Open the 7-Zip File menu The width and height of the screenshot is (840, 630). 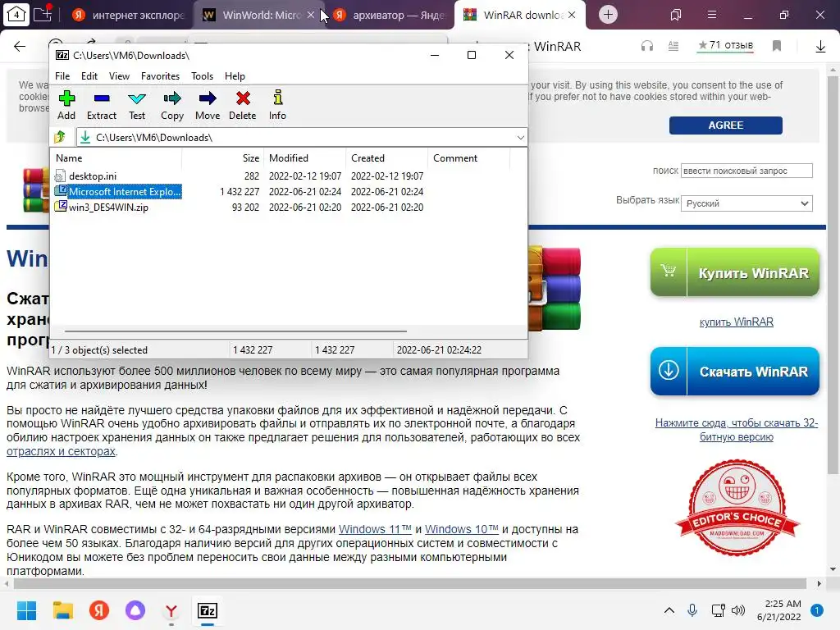pos(62,76)
